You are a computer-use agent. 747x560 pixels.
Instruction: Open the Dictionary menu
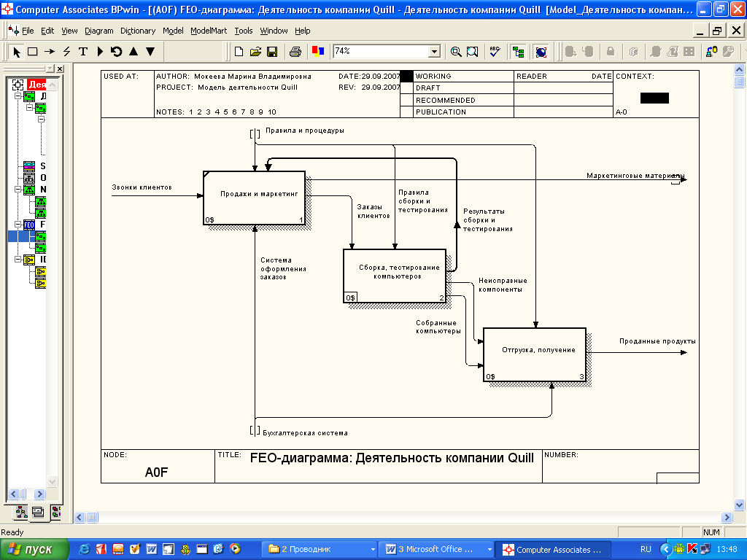pyautogui.click(x=138, y=31)
